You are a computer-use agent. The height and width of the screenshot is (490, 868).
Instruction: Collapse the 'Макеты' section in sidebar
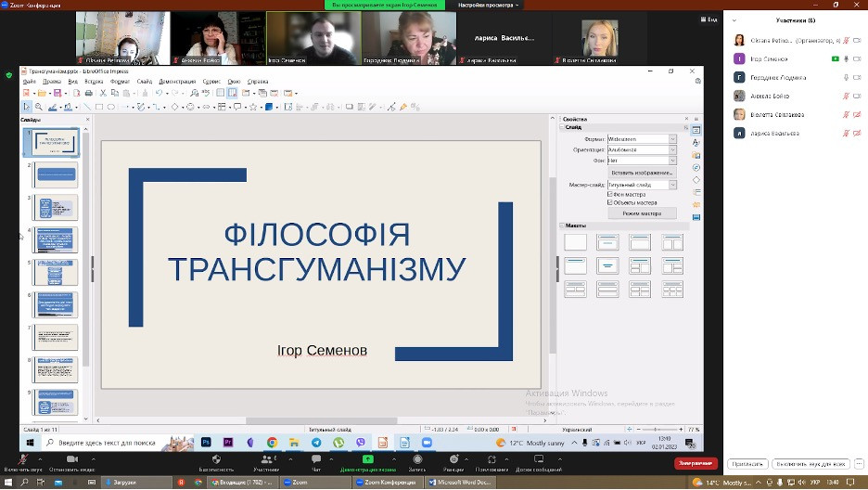562,226
